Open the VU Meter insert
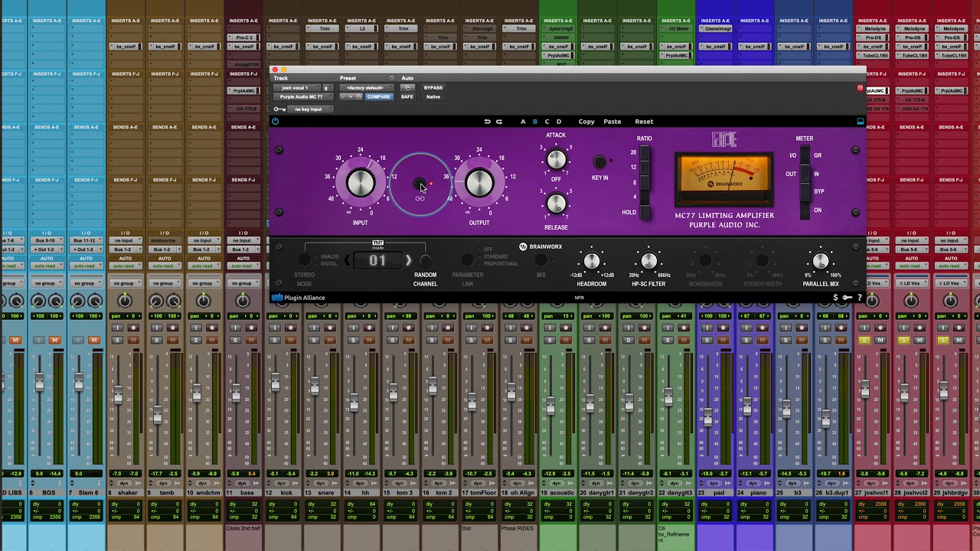980x551 pixels. click(x=678, y=29)
